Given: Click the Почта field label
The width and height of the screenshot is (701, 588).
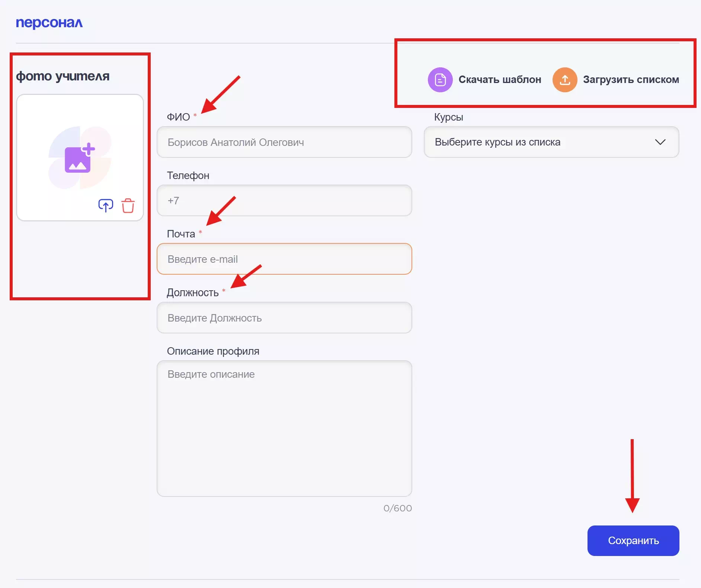Looking at the screenshot, I should [181, 234].
